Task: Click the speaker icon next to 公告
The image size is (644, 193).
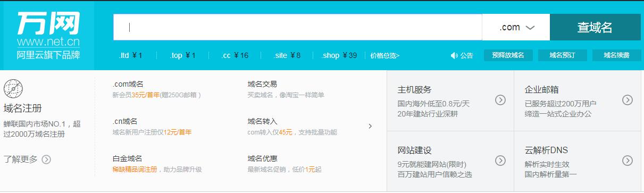Action: click(454, 55)
